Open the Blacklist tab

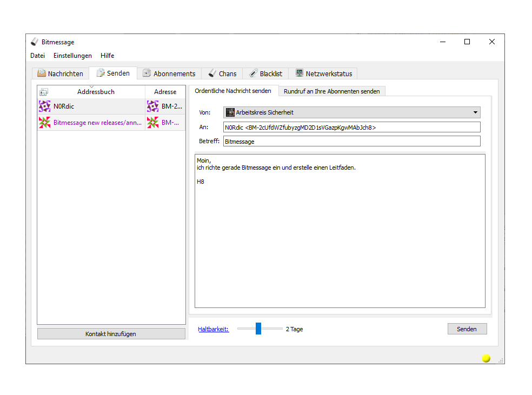[x=265, y=73]
